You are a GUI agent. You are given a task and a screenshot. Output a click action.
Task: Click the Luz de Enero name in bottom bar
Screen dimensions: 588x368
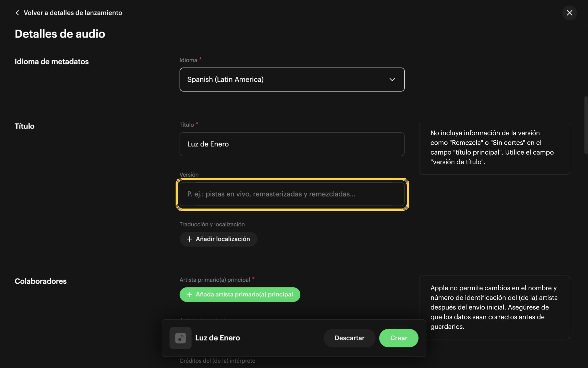[x=217, y=338]
